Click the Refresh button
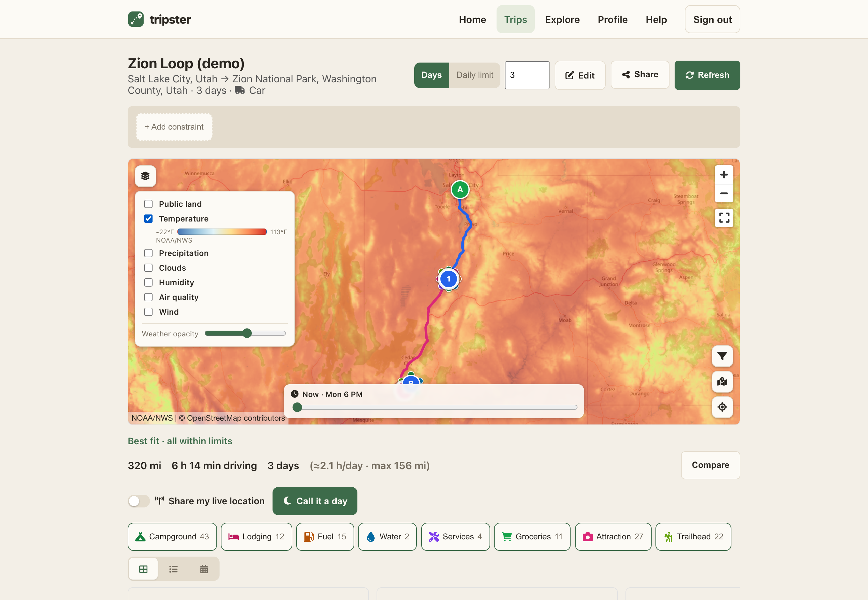Image resolution: width=868 pixels, height=600 pixels. pyautogui.click(x=707, y=75)
